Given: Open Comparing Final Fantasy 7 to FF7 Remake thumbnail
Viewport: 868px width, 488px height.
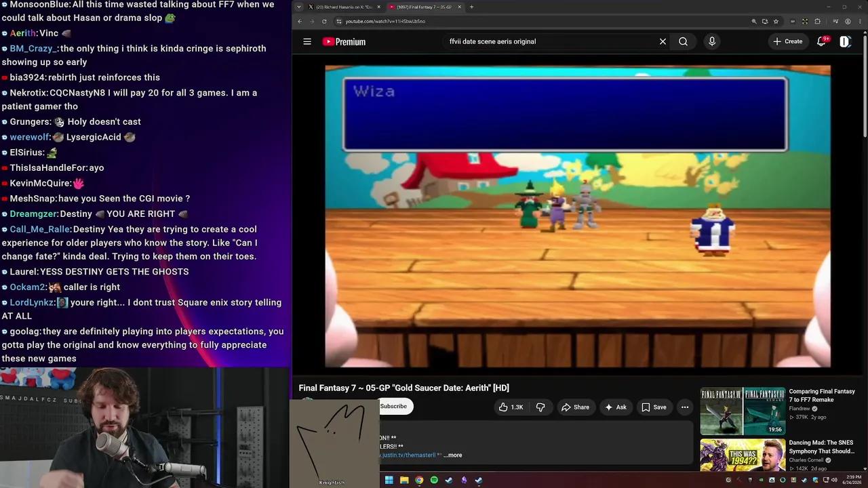Looking at the screenshot, I should 743,411.
